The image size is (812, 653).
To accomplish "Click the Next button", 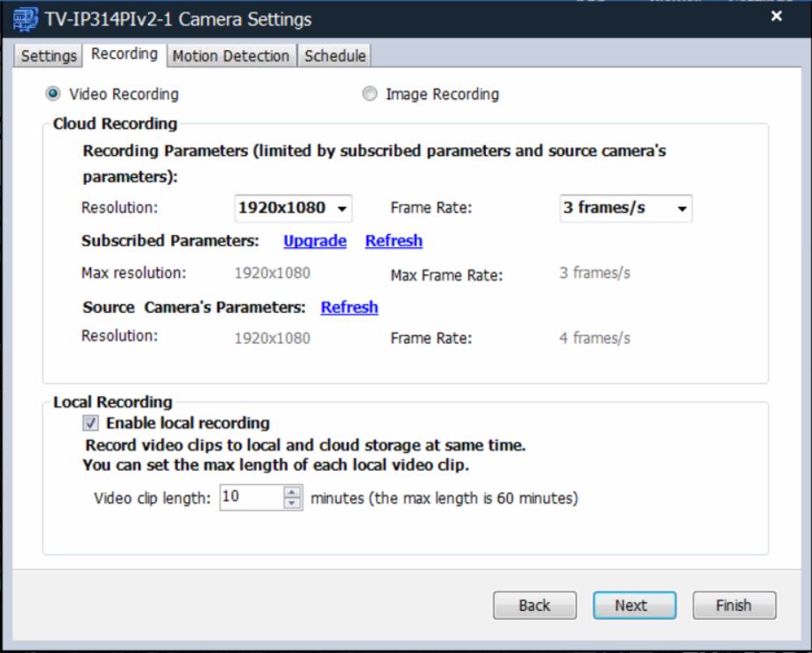I will click(x=630, y=605).
